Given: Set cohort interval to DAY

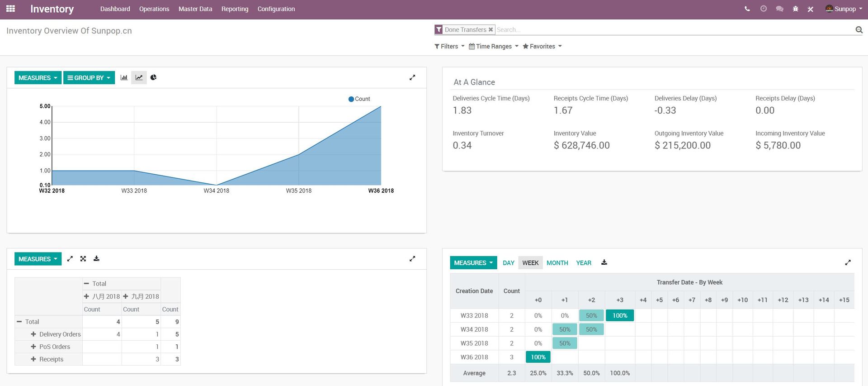Looking at the screenshot, I should pos(509,262).
